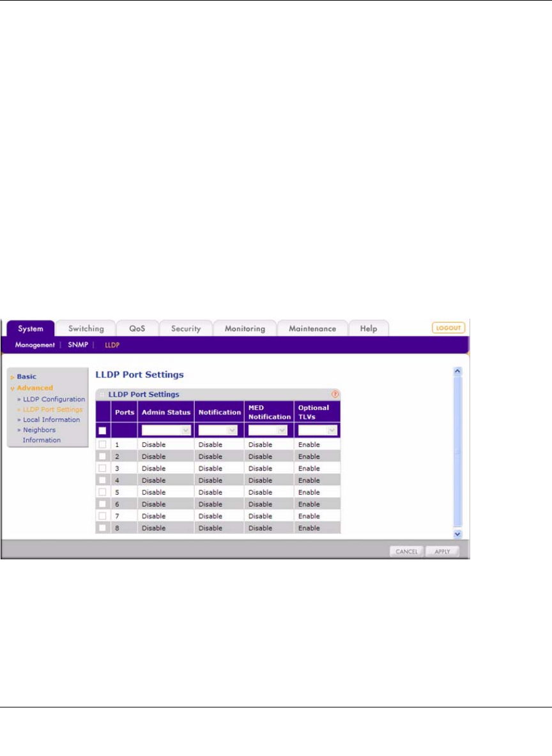
Task: Open the Notification dropdown
Action: coord(218,430)
